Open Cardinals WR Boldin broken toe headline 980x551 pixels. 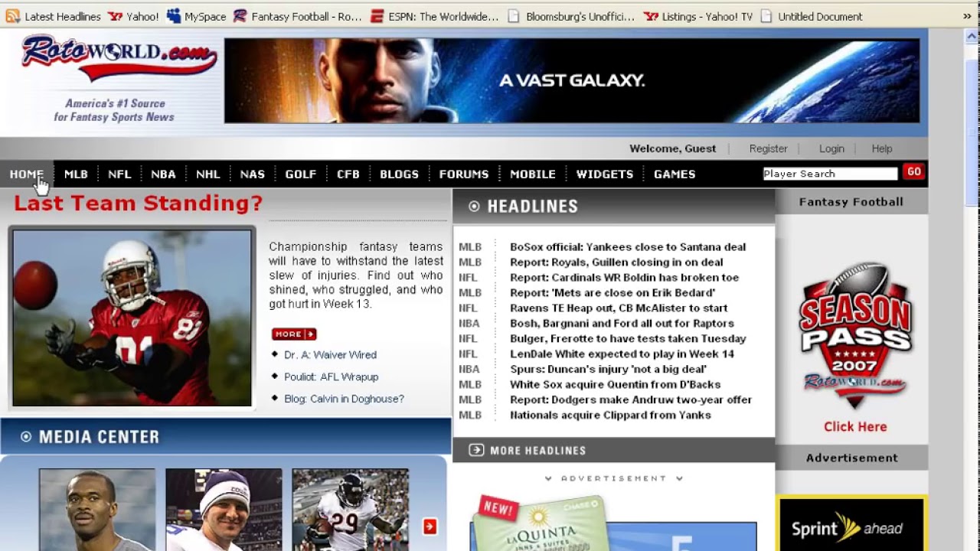pos(625,277)
